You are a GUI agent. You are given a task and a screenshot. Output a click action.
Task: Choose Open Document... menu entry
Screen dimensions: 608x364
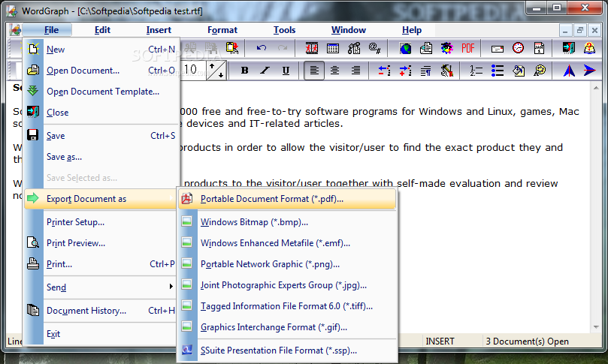click(x=101, y=70)
